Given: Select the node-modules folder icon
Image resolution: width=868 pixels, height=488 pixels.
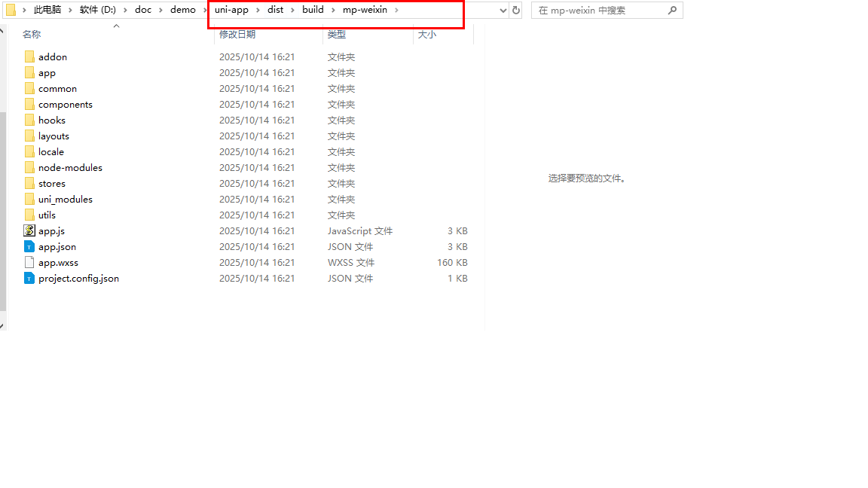Looking at the screenshot, I should pyautogui.click(x=29, y=168).
